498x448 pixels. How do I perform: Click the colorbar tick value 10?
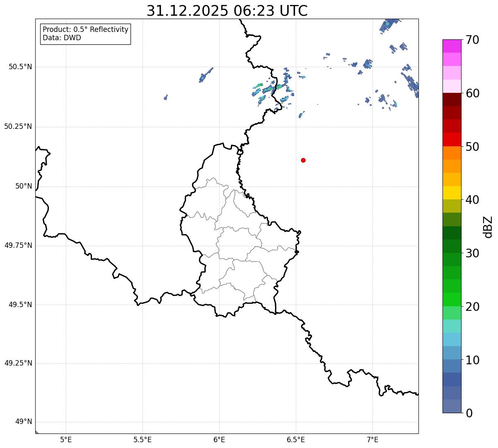472,360
